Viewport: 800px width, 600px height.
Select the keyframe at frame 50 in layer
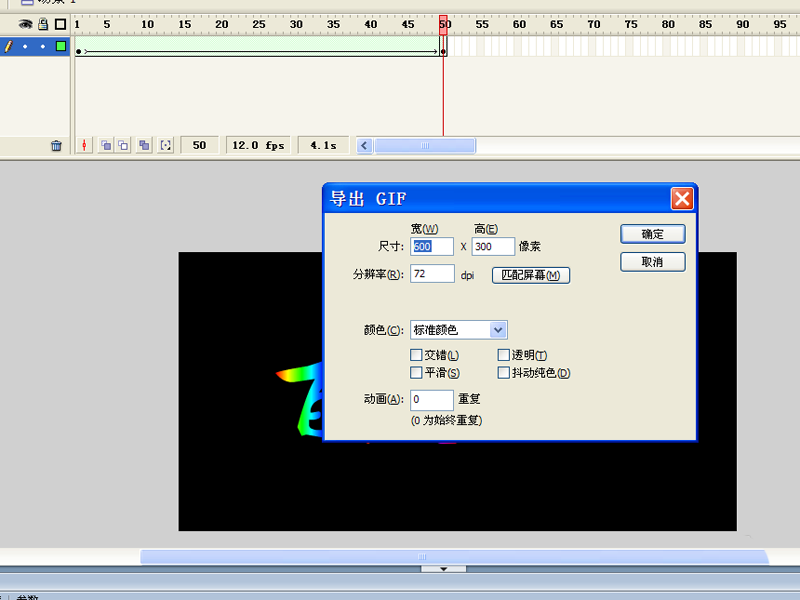pyautogui.click(x=443, y=52)
